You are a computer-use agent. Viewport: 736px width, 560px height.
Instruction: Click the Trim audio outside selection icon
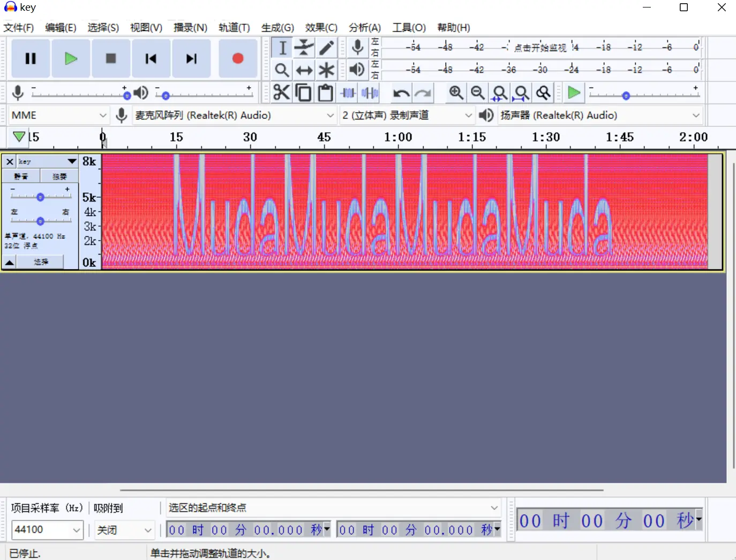[348, 93]
